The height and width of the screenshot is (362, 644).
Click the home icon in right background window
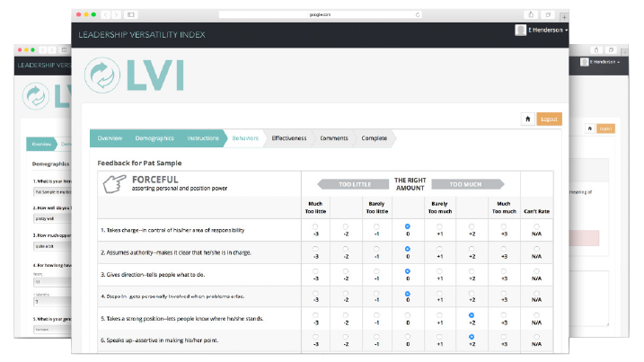590,128
